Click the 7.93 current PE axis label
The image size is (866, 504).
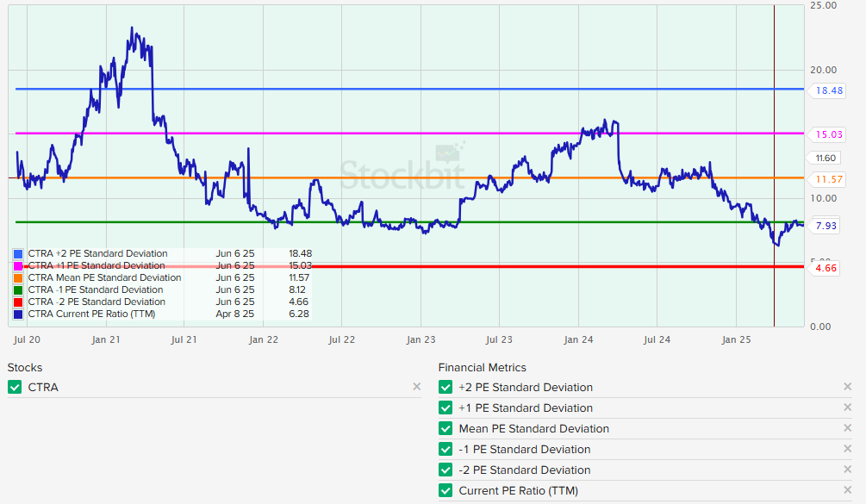point(826,226)
